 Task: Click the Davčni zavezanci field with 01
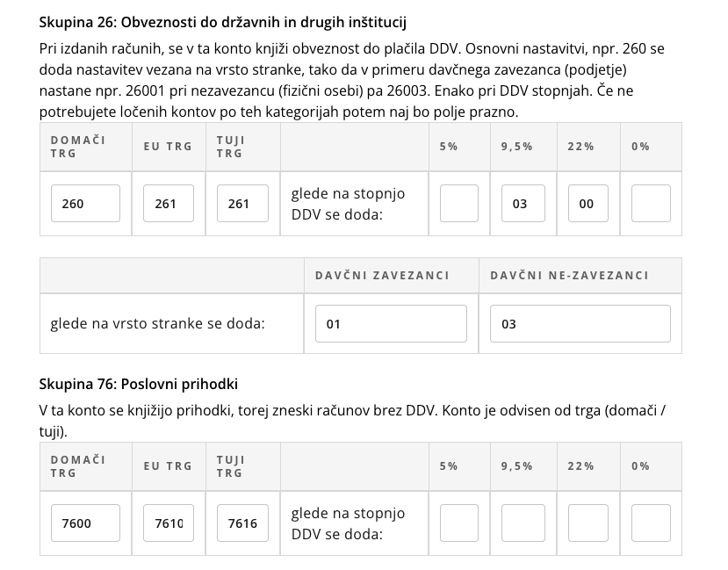tap(391, 324)
